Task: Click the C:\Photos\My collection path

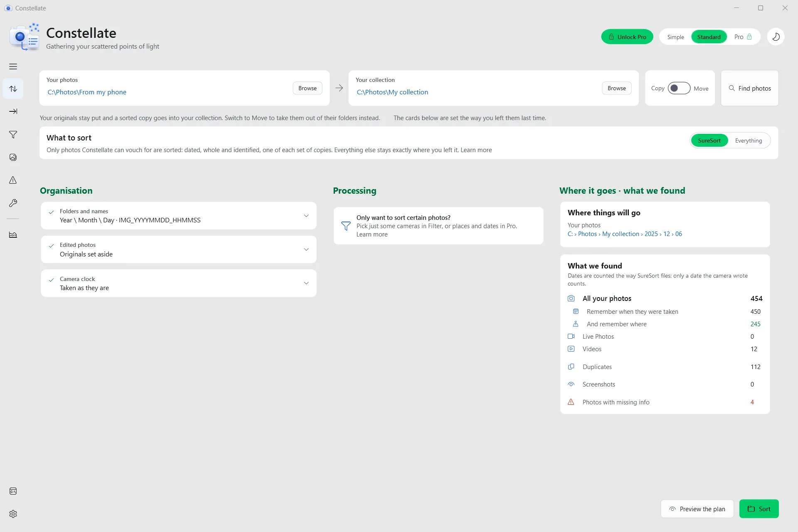Action: [x=392, y=92]
